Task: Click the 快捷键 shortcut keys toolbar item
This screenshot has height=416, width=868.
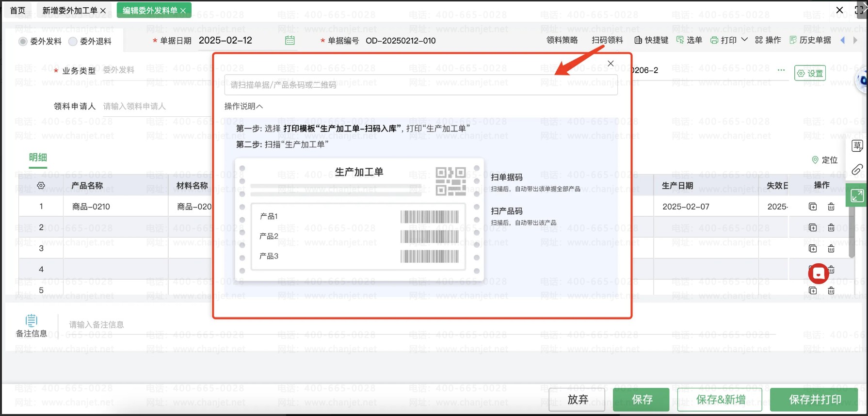Action: pos(651,40)
